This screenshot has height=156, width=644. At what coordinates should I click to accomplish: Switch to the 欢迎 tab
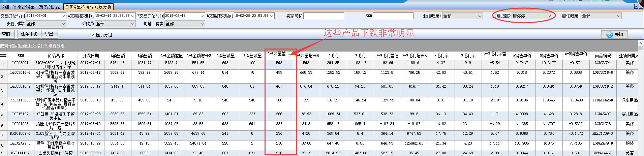pos(5,7)
